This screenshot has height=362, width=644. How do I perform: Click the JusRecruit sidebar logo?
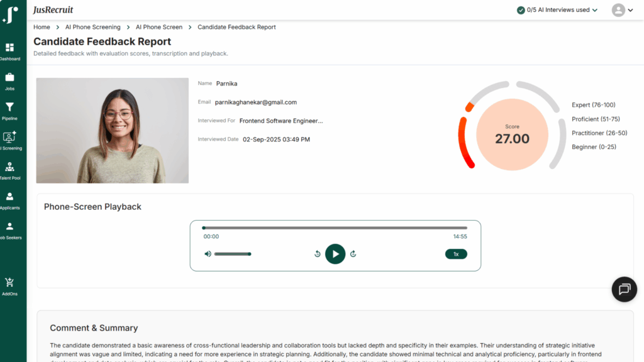[10, 15]
